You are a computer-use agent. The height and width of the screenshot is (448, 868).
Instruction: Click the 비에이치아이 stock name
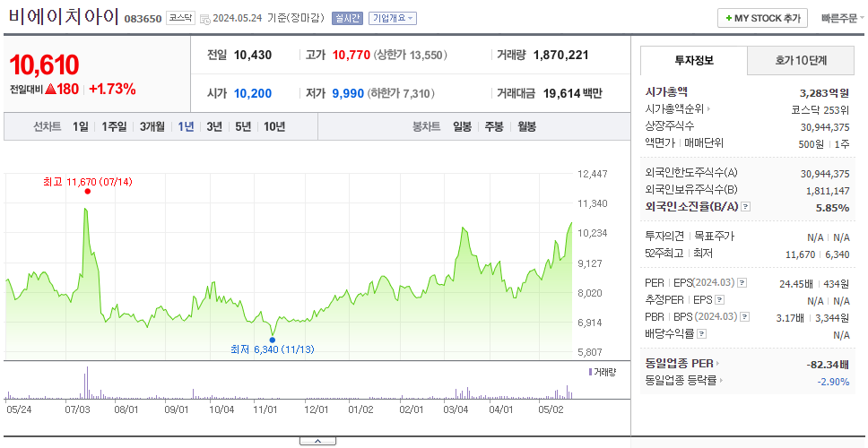[64, 17]
